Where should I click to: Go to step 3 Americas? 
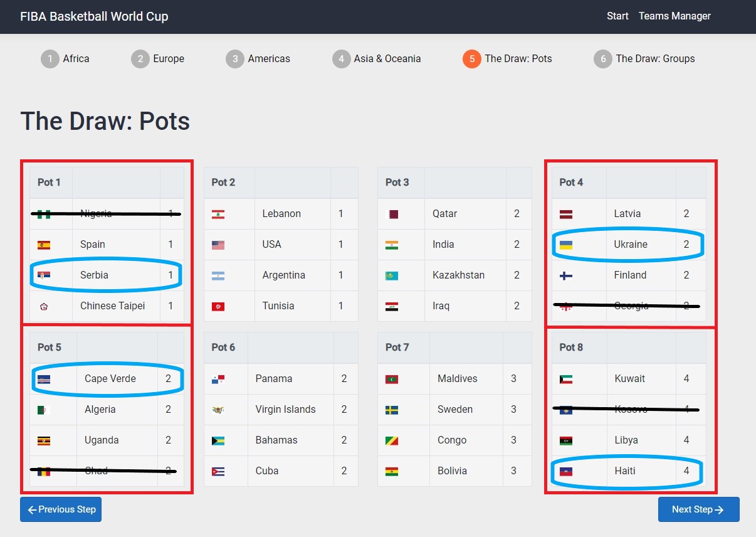coord(258,59)
